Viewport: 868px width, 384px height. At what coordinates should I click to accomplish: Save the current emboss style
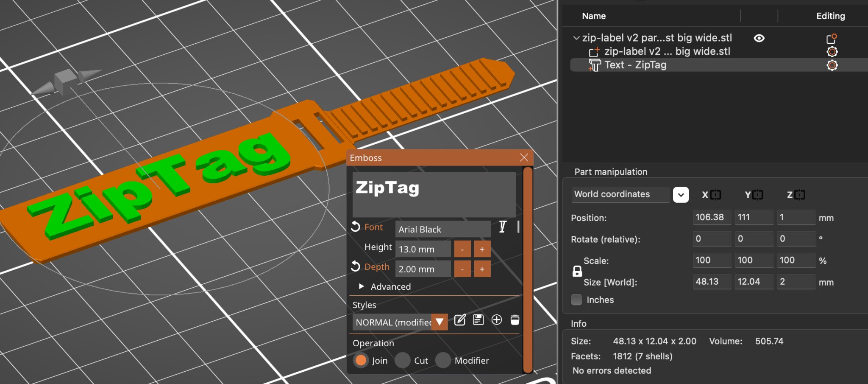[x=479, y=320]
